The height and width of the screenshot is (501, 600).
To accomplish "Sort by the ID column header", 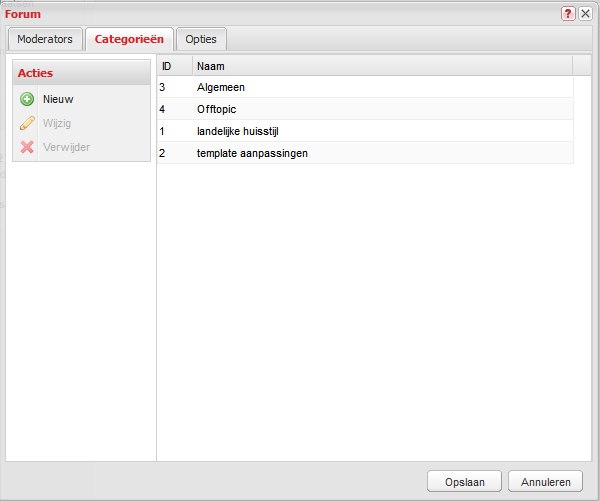I will point(175,66).
